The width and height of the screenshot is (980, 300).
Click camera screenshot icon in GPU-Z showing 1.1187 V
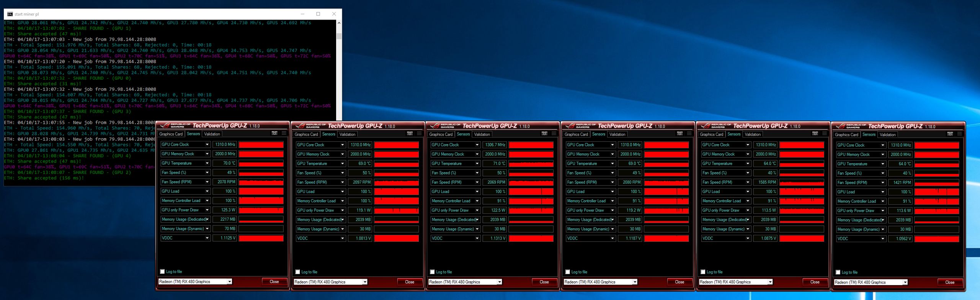[x=680, y=134]
